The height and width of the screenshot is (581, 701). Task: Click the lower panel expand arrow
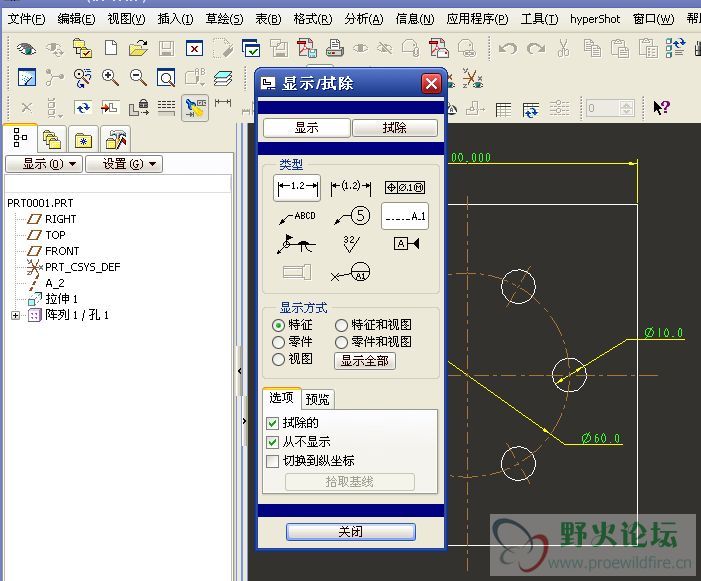tap(244, 421)
